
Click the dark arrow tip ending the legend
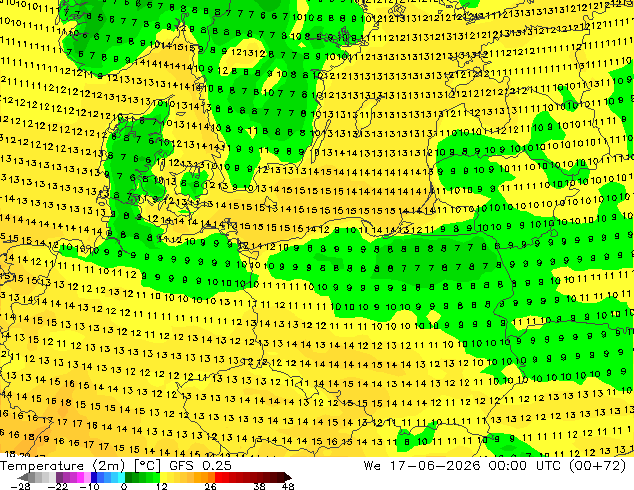(288, 477)
